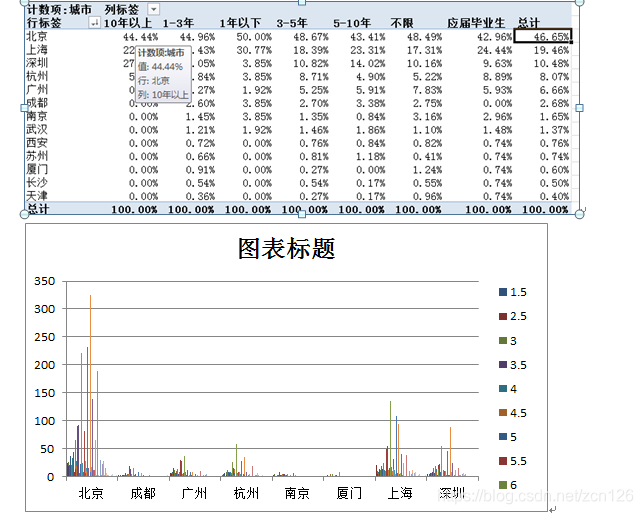
Task: Select the 5-10年 column header
Action: pyautogui.click(x=352, y=23)
